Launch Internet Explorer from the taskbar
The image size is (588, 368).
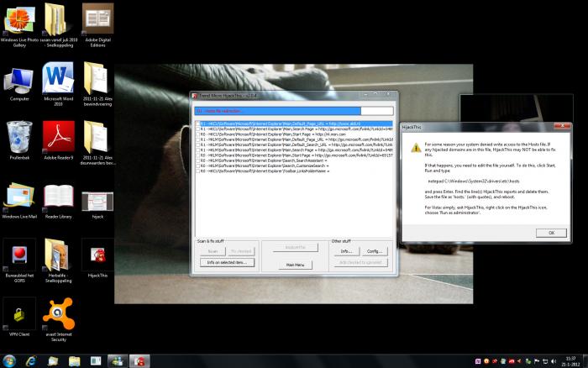[31, 361]
